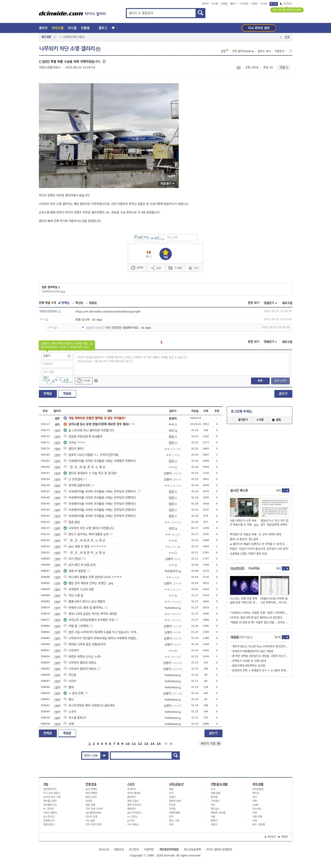Click 비밀번호 field in comment form

pos(57,364)
